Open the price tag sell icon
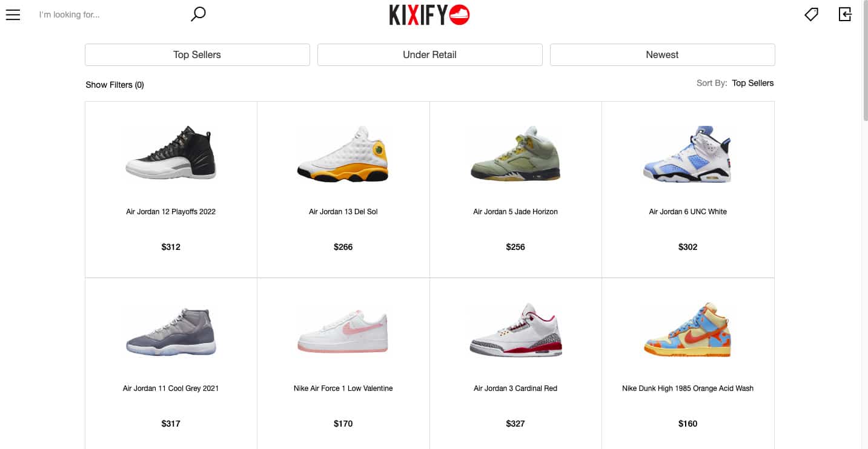The image size is (868, 449). coord(811,15)
